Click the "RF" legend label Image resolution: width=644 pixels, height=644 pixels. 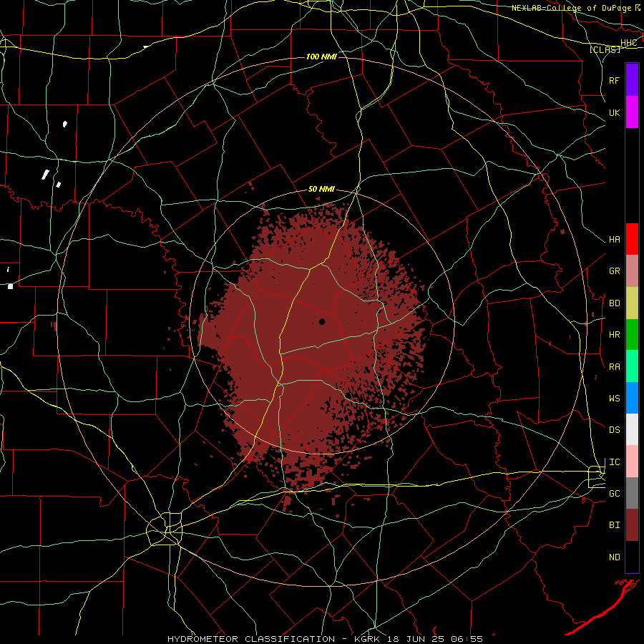point(614,80)
